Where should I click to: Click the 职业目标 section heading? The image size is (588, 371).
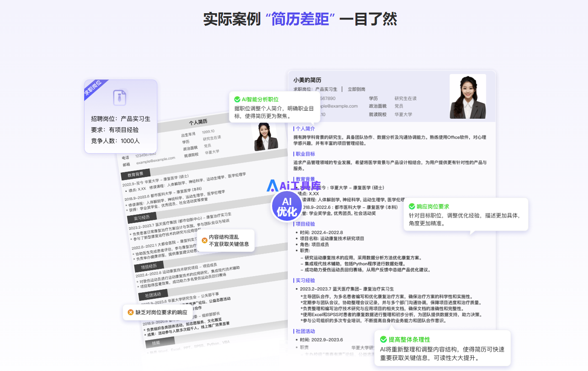(x=305, y=154)
